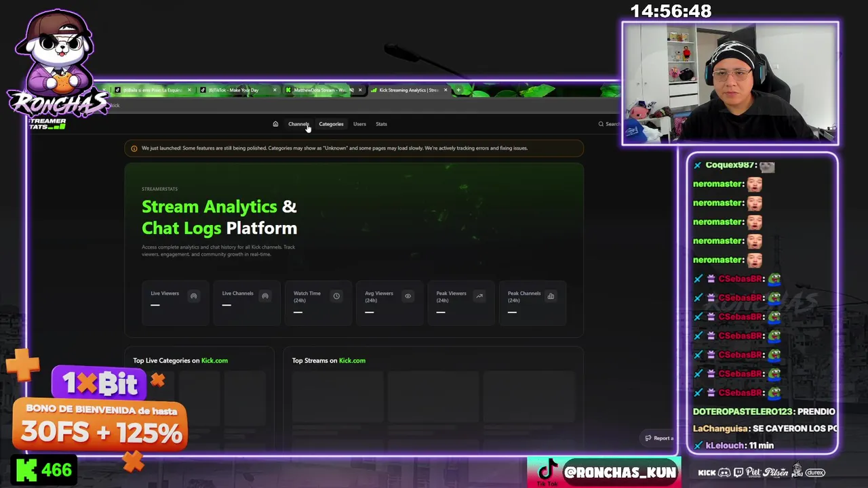
Task: Click LaChanguisa chat message
Action: point(765,428)
